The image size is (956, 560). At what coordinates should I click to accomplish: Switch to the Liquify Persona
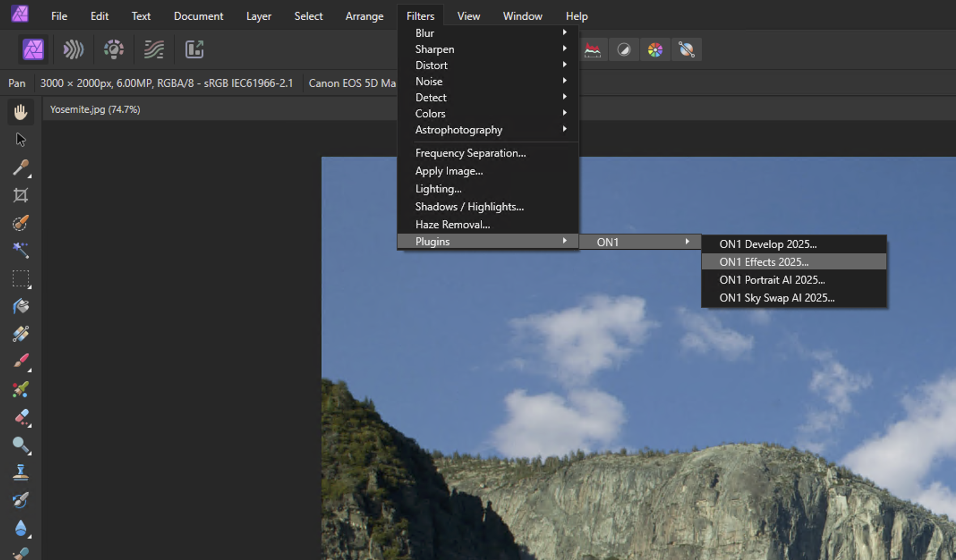73,49
